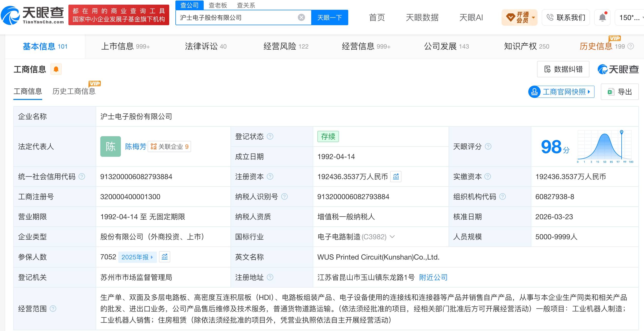Click help icon next to 纳税人识别号
644x331 pixels.
click(284, 197)
